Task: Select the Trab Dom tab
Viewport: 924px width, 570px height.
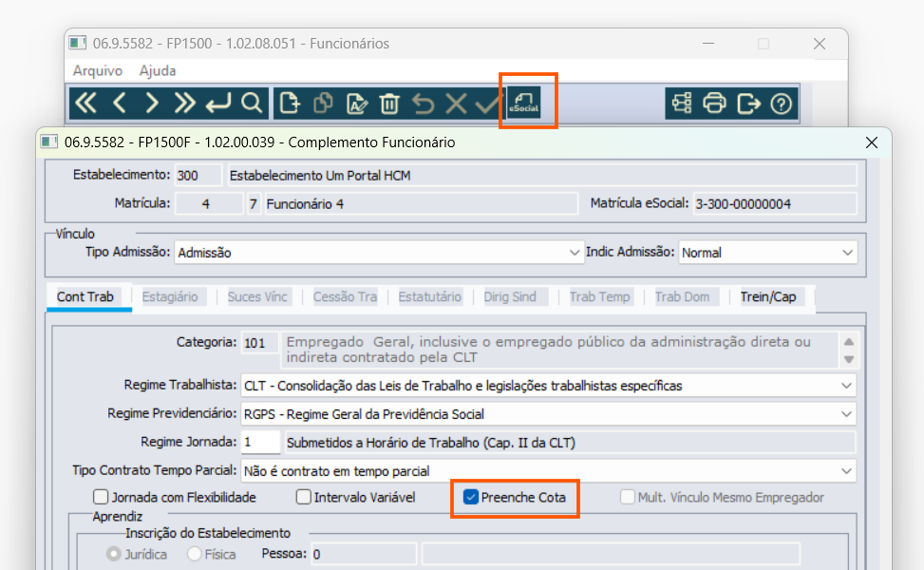Action: click(x=682, y=296)
